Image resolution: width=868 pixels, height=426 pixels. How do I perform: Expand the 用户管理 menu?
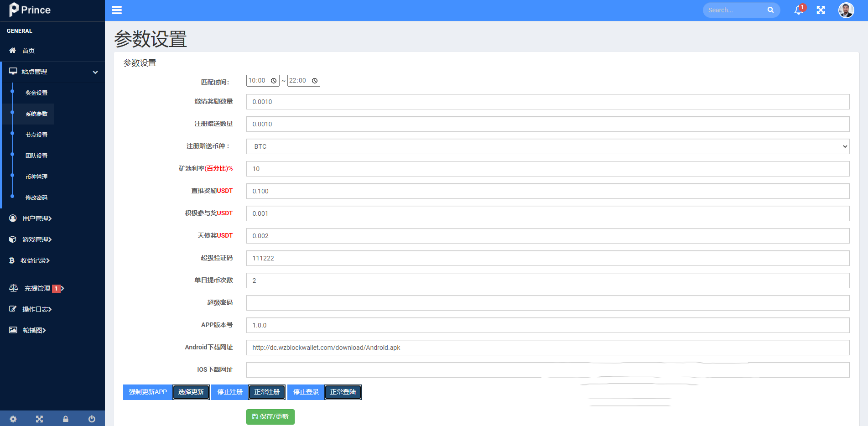(36, 218)
